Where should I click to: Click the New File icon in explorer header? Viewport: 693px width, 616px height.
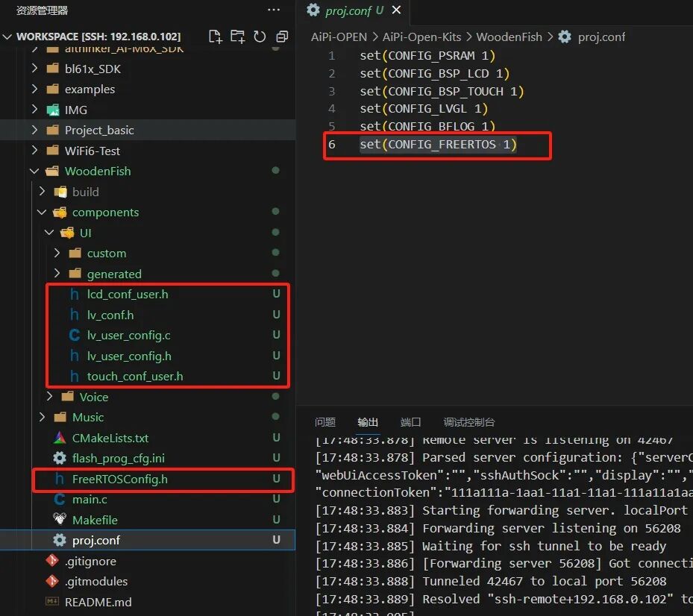click(216, 37)
